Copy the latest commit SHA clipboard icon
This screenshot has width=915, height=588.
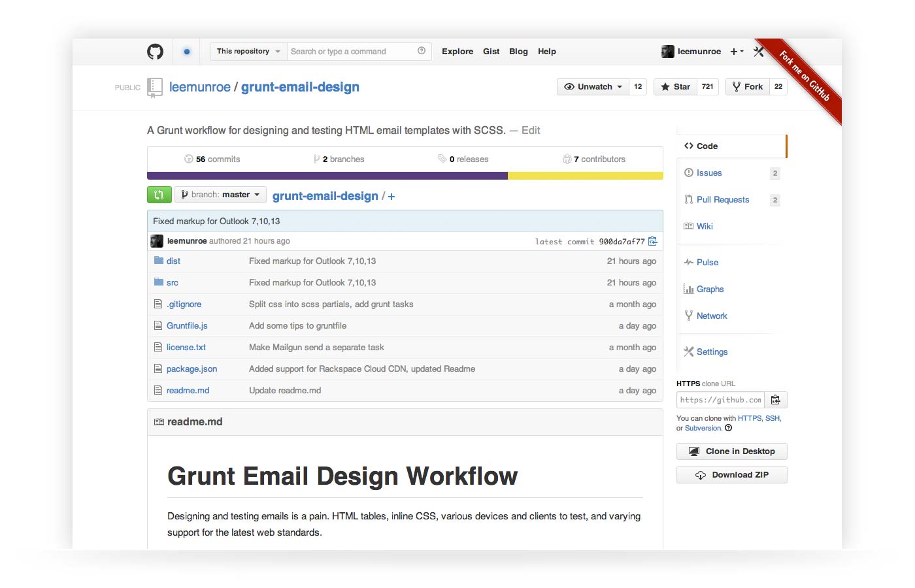(x=652, y=241)
